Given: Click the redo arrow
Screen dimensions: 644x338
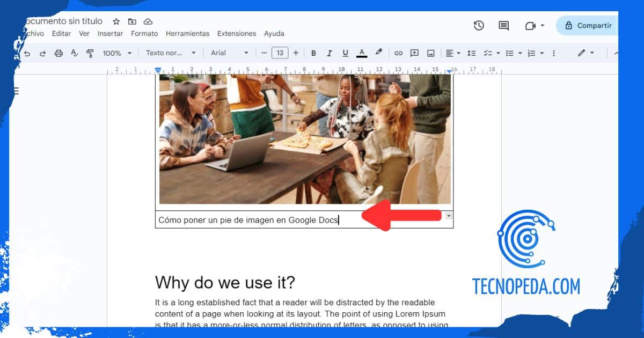Looking at the screenshot, I should tap(43, 53).
